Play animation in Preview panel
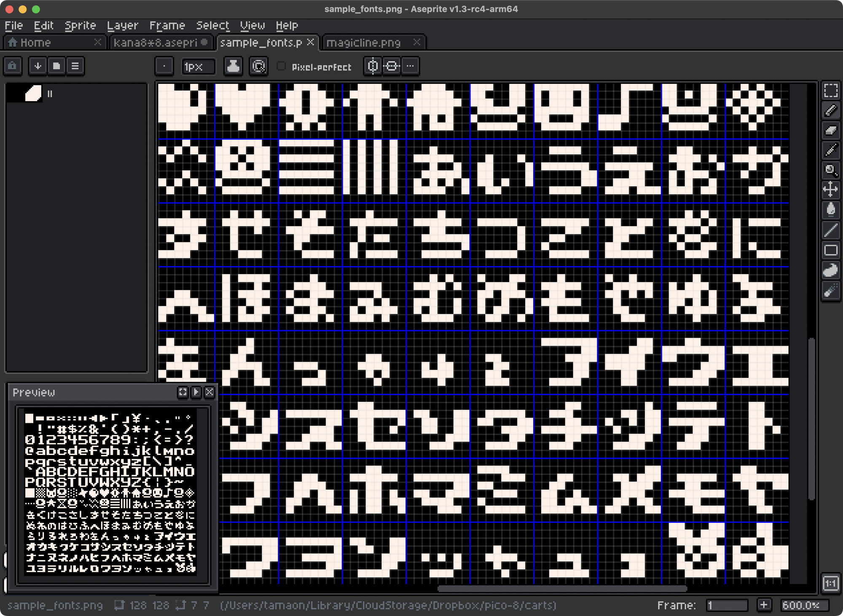The width and height of the screenshot is (843, 616). pos(196,392)
